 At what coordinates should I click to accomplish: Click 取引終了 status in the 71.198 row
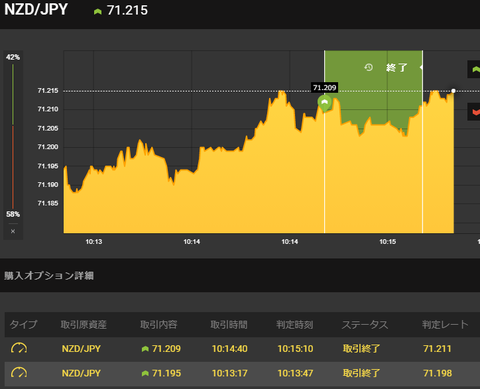point(361,373)
